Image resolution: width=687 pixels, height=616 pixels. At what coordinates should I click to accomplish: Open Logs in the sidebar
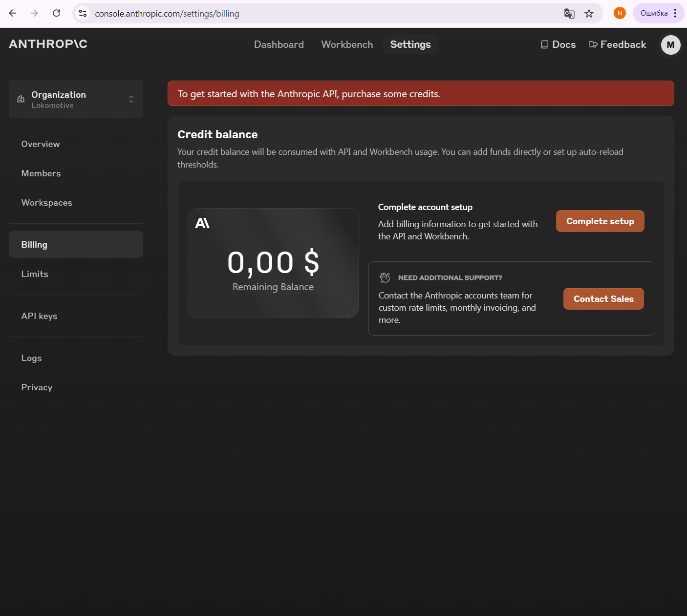pyautogui.click(x=31, y=358)
